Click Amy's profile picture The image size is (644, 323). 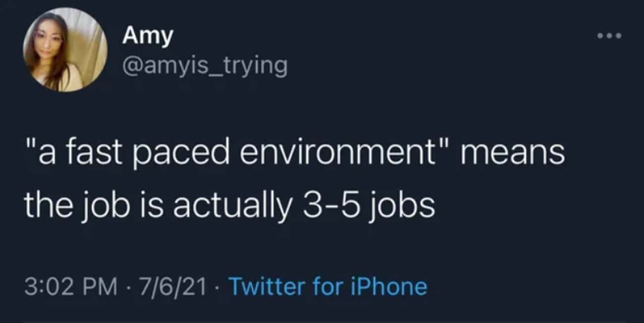(x=65, y=50)
